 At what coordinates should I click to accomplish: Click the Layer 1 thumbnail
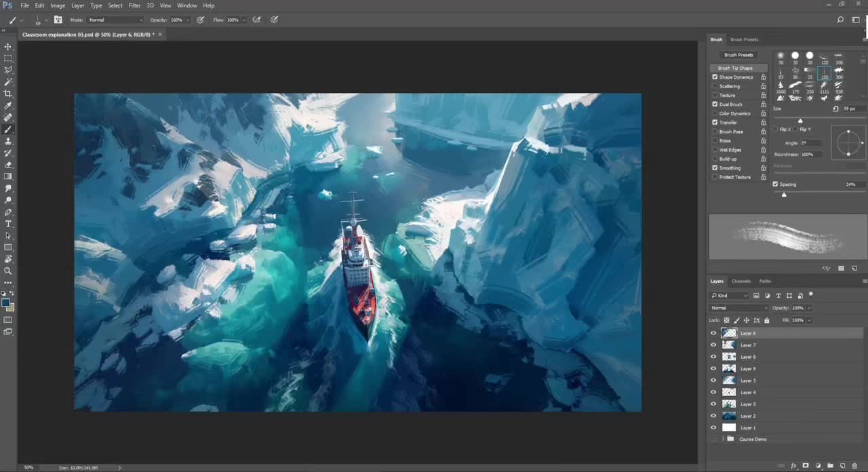point(729,428)
